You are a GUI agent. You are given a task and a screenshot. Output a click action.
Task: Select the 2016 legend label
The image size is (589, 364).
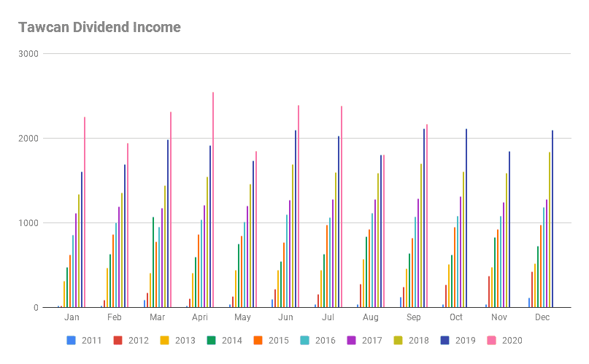[326, 341]
